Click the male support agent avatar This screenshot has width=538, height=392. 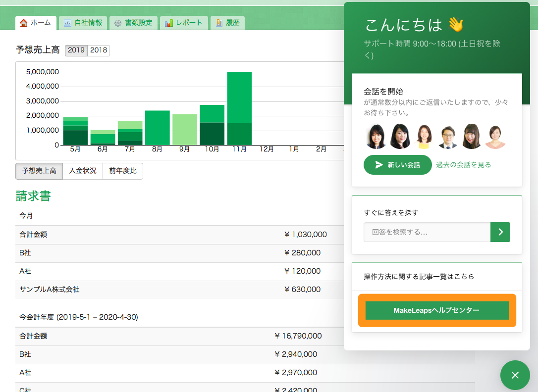coord(448,137)
